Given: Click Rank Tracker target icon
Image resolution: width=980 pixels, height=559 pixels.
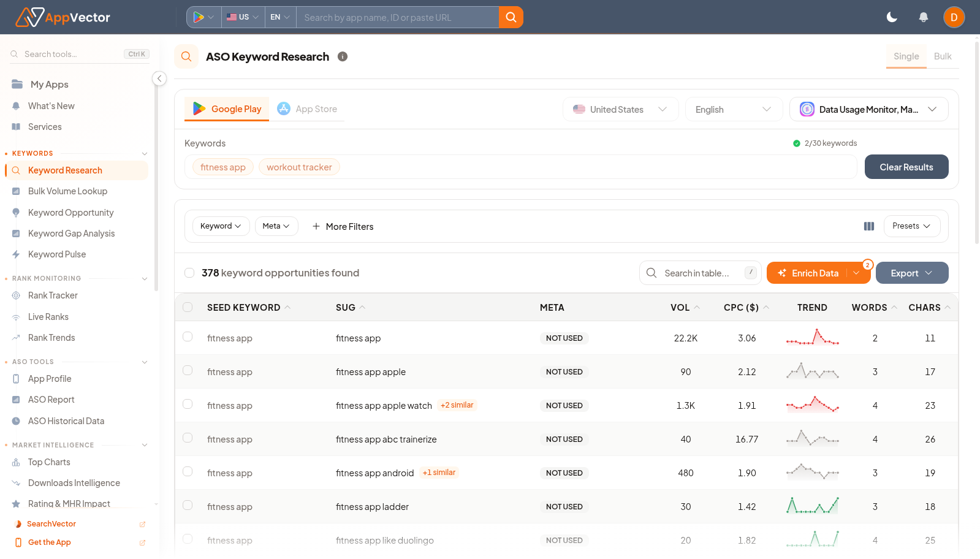Looking at the screenshot, I should tap(16, 295).
